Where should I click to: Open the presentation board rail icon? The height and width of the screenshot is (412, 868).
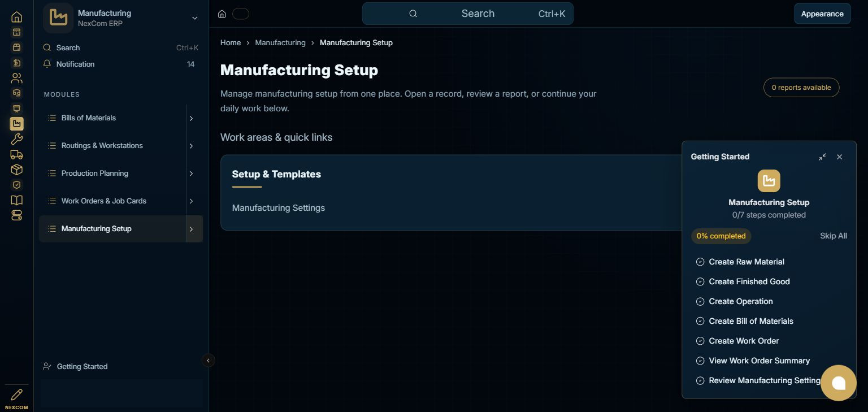coord(16,109)
